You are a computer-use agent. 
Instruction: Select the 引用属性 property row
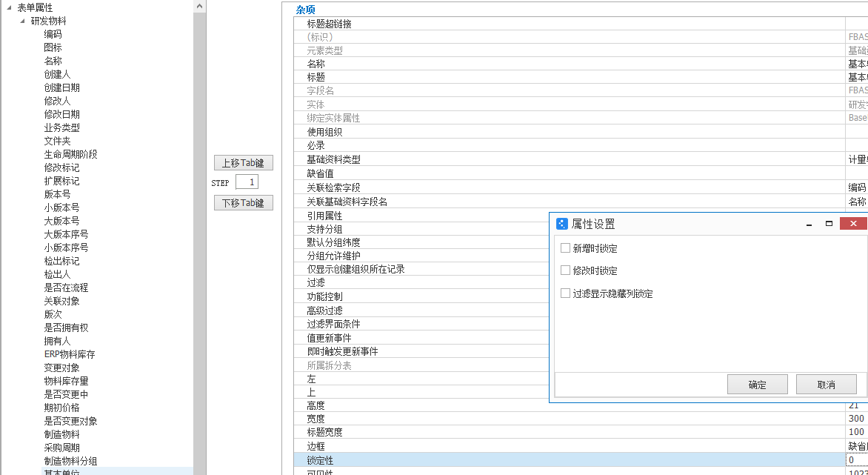click(x=421, y=216)
